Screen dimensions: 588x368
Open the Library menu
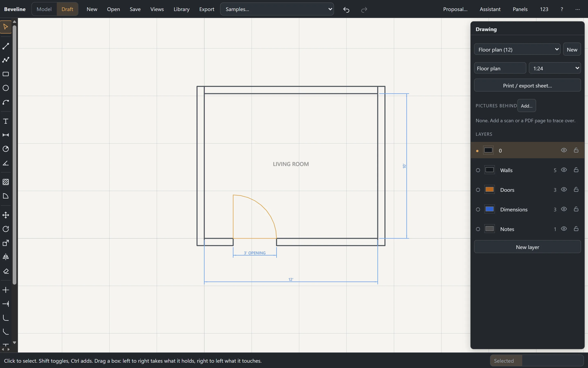[182, 9]
